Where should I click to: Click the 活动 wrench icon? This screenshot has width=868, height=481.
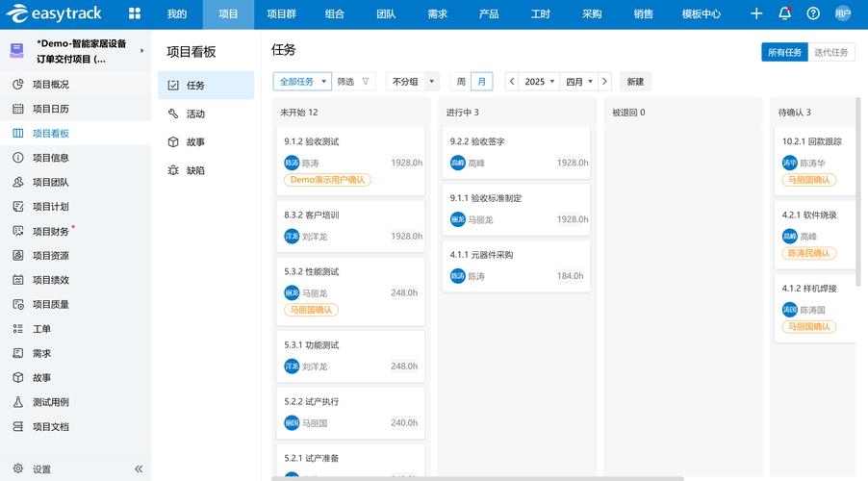[173, 114]
